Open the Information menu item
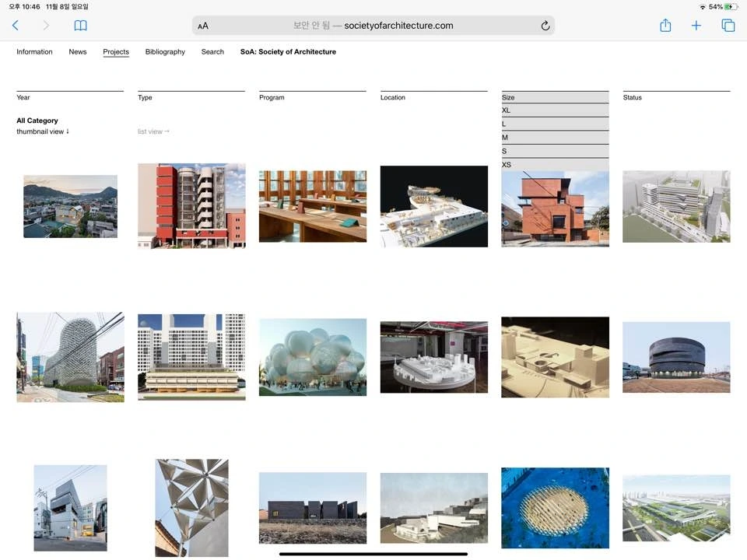This screenshot has height=560, width=747. [34, 52]
